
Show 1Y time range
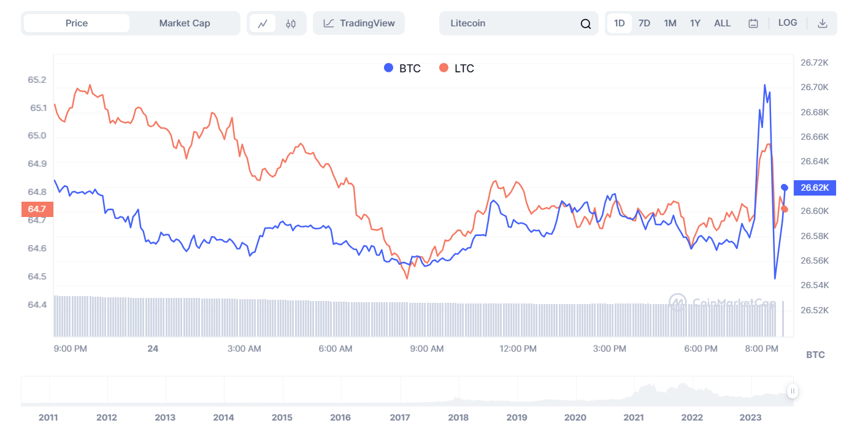(x=695, y=23)
